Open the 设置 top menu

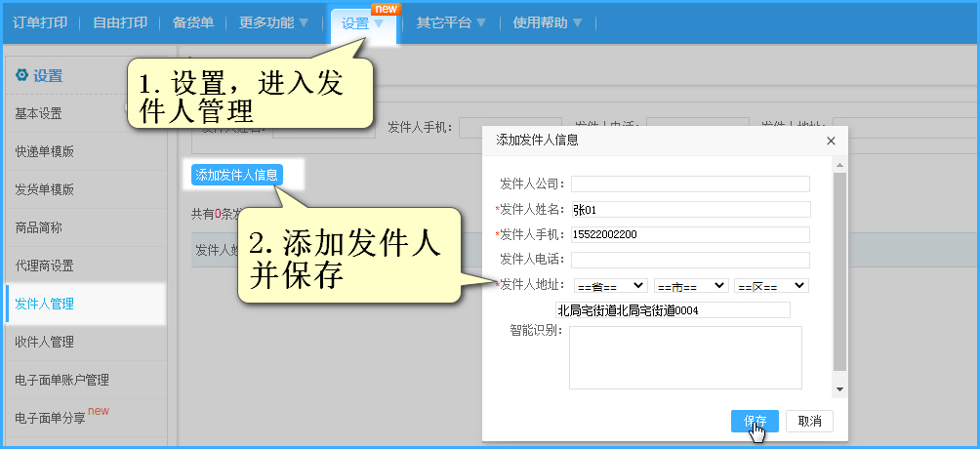point(362,22)
